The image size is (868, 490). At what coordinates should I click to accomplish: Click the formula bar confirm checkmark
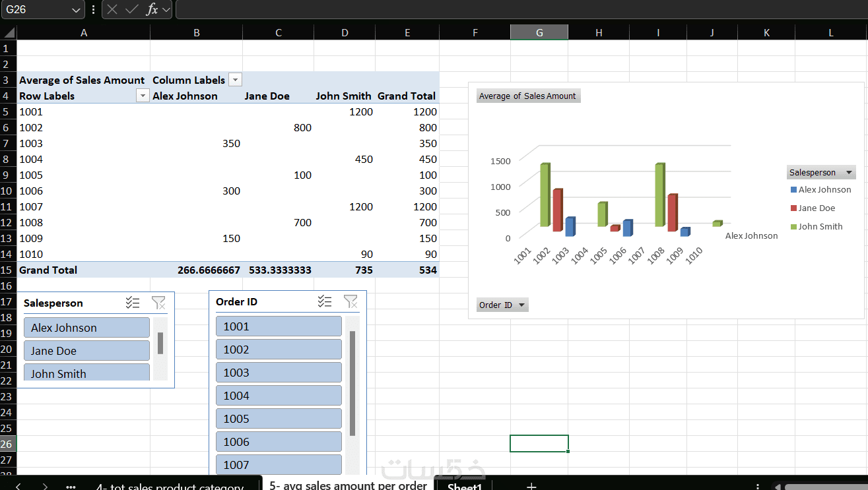pyautogui.click(x=132, y=9)
